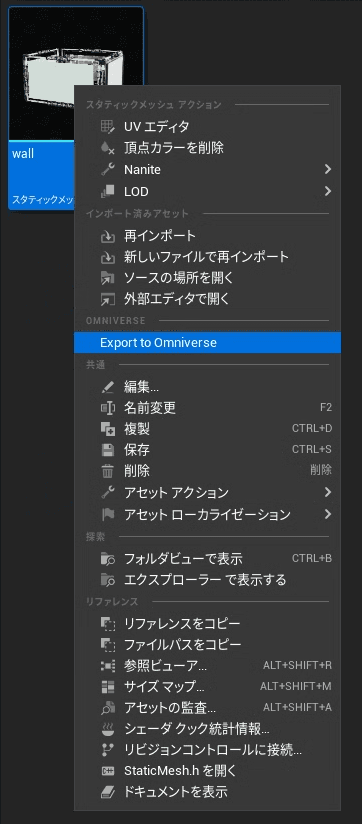The height and width of the screenshot is (824, 362).
Task: Click the ファイルパスをコピー copy icon
Action: tap(107, 644)
